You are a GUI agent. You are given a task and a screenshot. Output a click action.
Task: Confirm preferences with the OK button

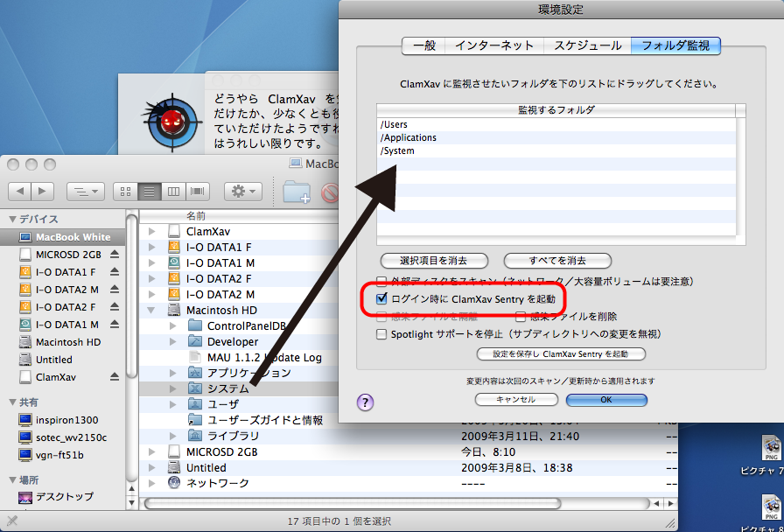(606, 400)
